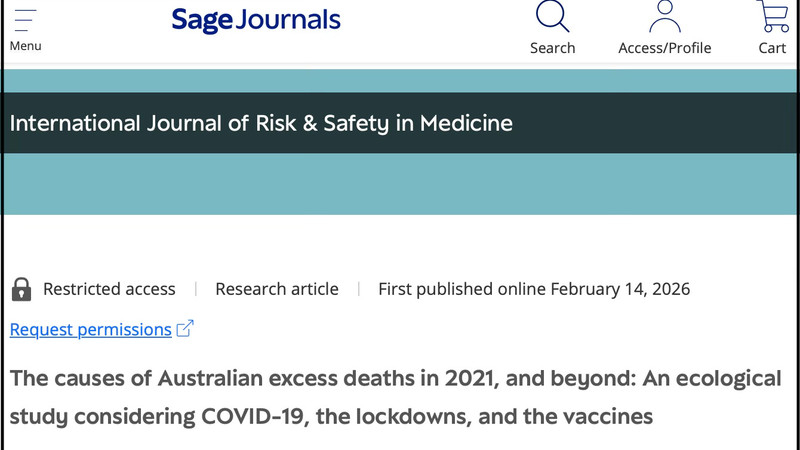Click the "February 14, 2026" publication date
The image size is (800, 450).
pyautogui.click(x=620, y=289)
